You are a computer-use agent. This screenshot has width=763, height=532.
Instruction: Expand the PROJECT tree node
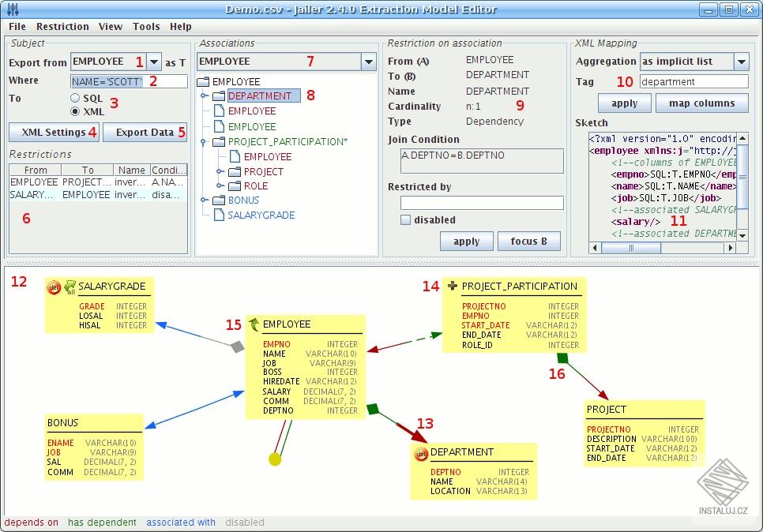tap(220, 171)
